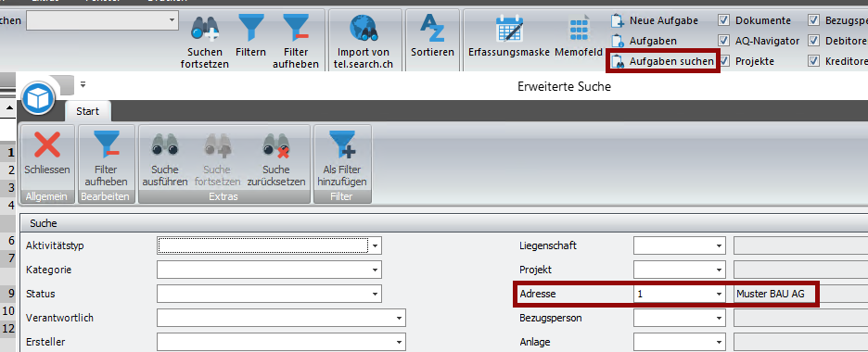
Task: Toggle AQ-Navigator checkbox
Action: coord(723,41)
